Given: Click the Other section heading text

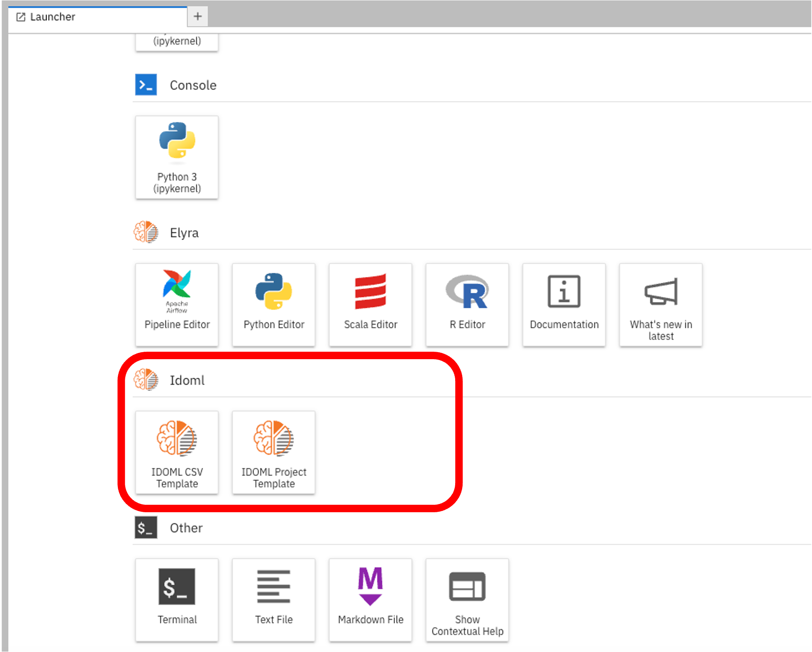Looking at the screenshot, I should 186,528.
